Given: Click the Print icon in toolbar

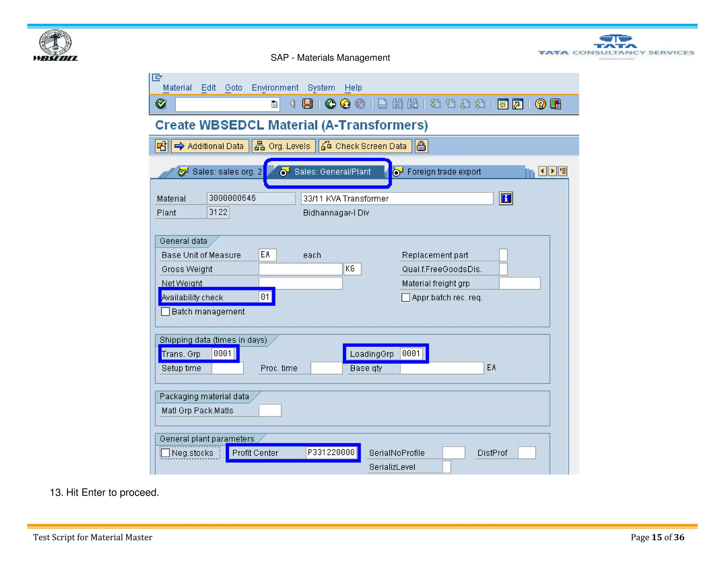Looking at the screenshot, I should [x=382, y=104].
